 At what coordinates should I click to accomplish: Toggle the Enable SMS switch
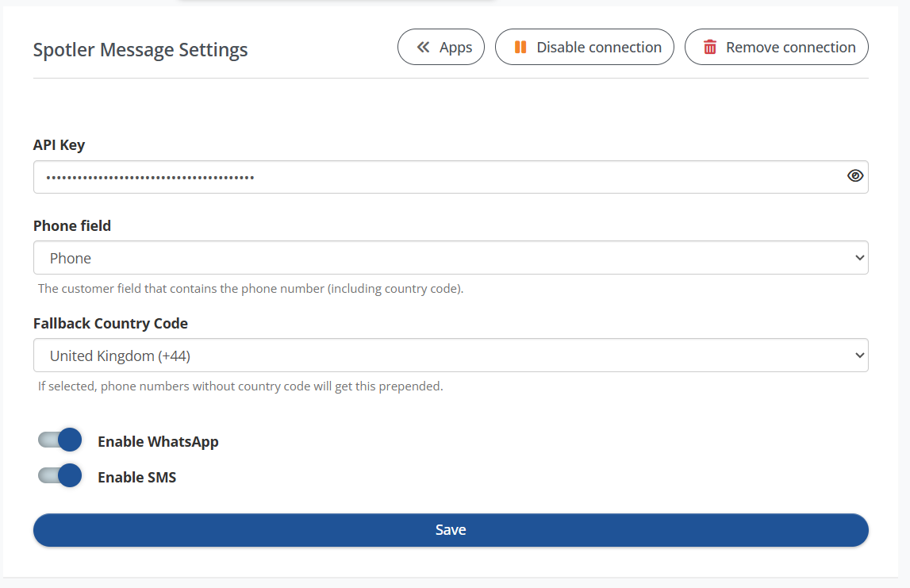(60, 475)
